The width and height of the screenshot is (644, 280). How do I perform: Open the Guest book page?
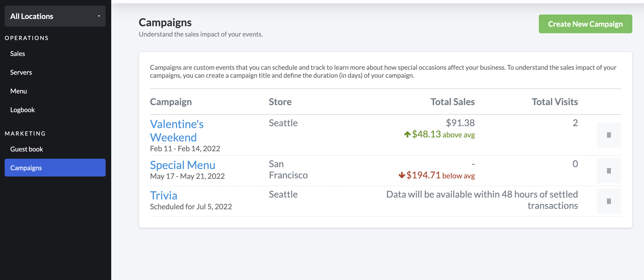pos(26,149)
